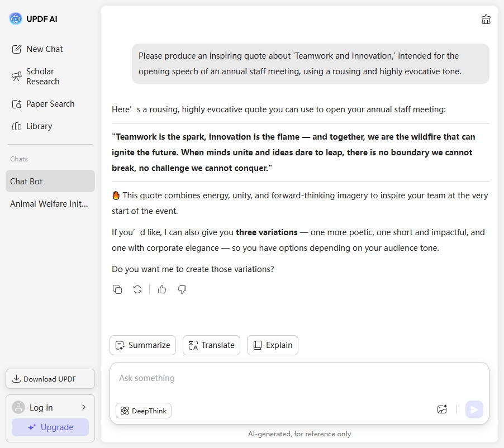
Task: Click the Translate button
Action: point(211,345)
